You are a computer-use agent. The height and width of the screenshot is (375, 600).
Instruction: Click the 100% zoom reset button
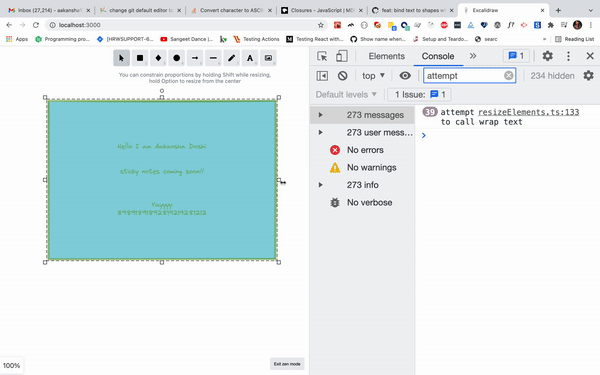[11, 365]
